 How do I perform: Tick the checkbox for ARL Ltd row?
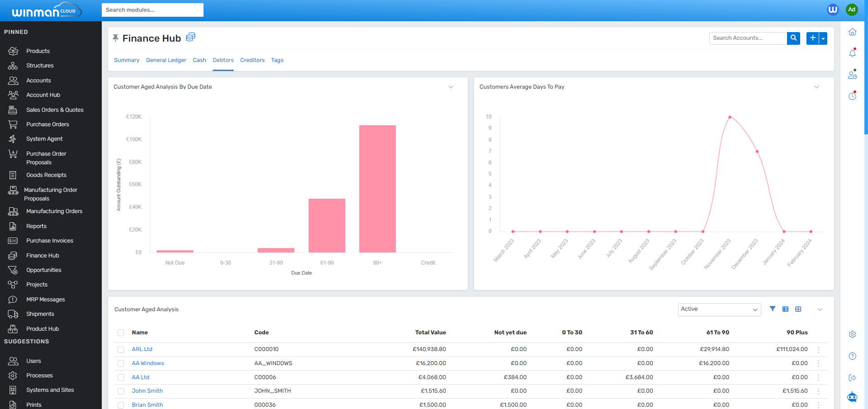pyautogui.click(x=121, y=350)
